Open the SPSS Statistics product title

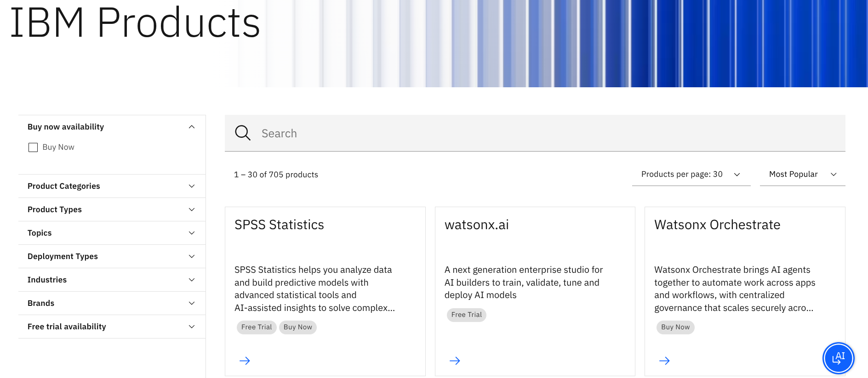279,225
